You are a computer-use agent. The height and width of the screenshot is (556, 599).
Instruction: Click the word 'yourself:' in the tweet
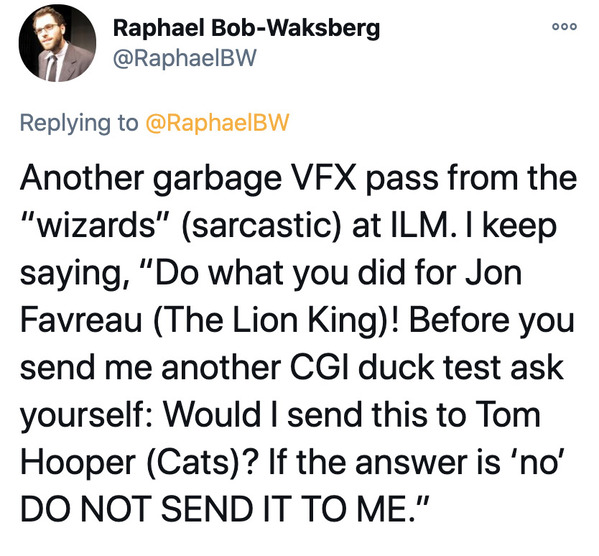pos(85,417)
